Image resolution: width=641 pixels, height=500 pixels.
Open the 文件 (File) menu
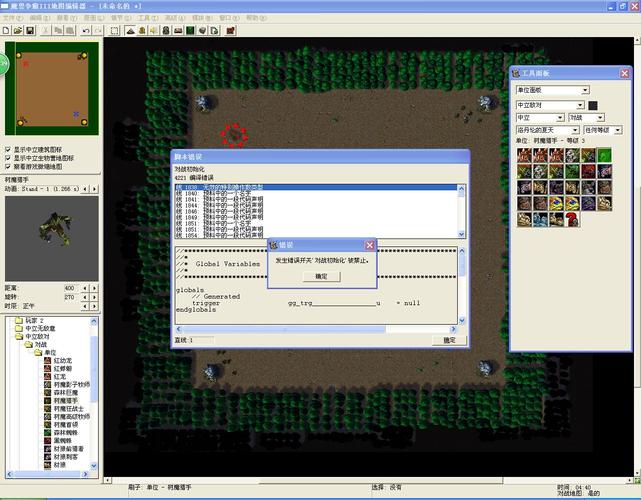13,18
